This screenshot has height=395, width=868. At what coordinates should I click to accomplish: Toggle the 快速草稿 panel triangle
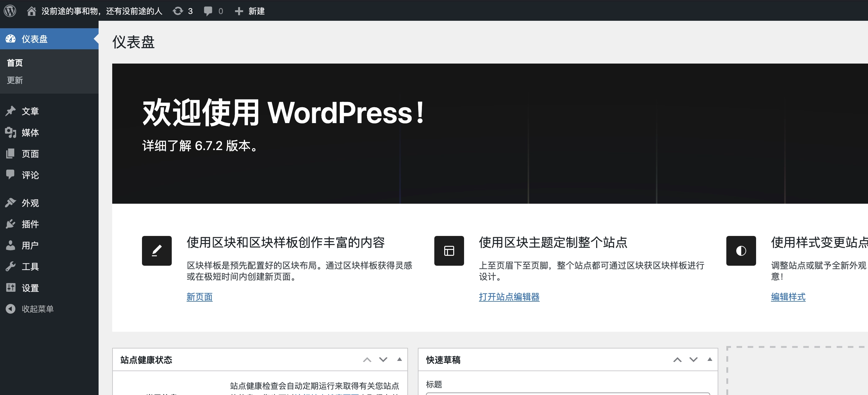coord(710,360)
